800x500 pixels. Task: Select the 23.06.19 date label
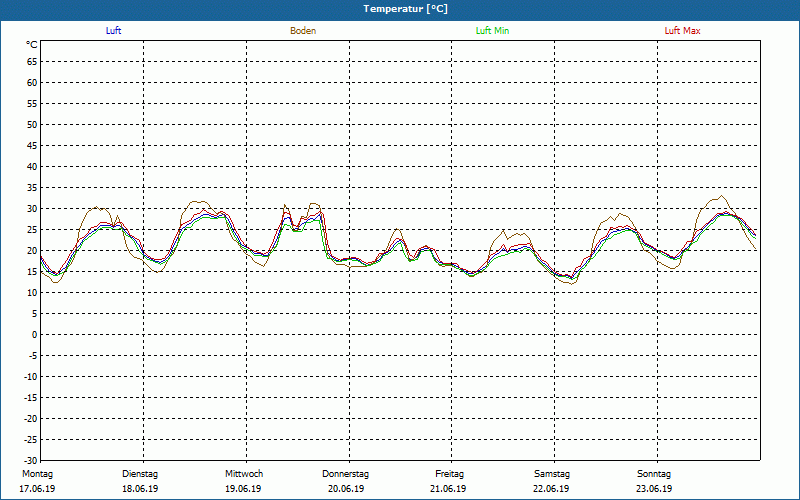[654, 489]
